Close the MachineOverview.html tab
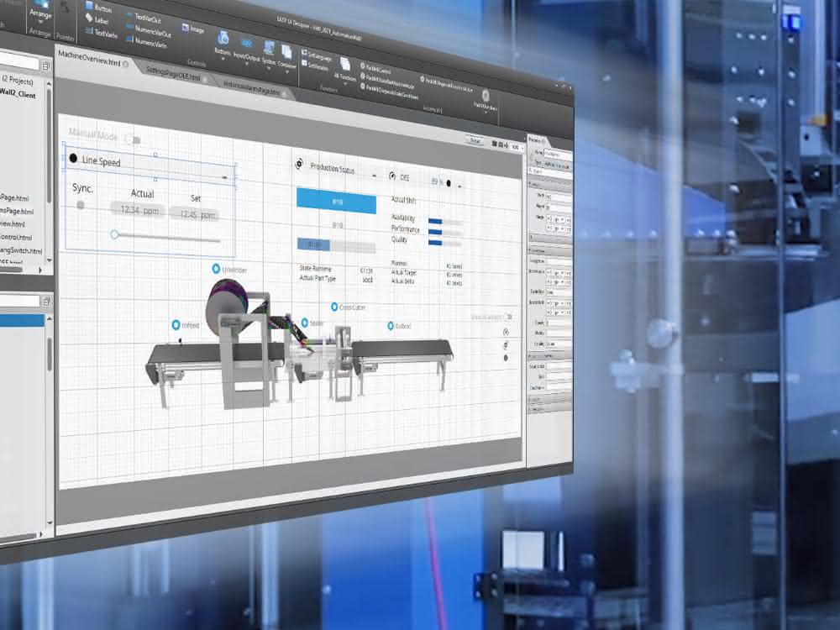 coord(126,65)
